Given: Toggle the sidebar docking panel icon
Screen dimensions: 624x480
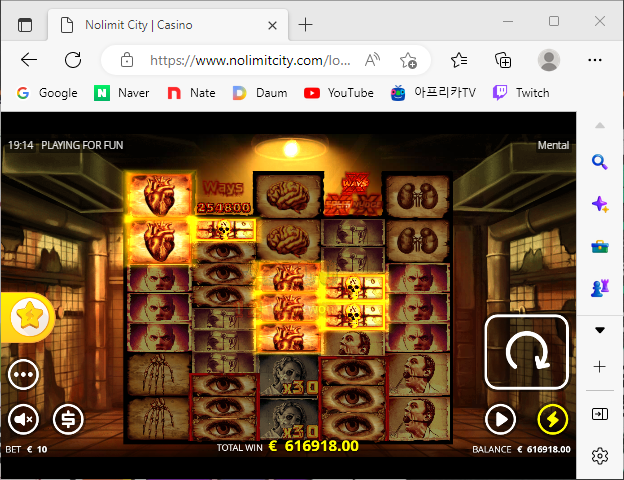Looking at the screenshot, I should click(600, 414).
